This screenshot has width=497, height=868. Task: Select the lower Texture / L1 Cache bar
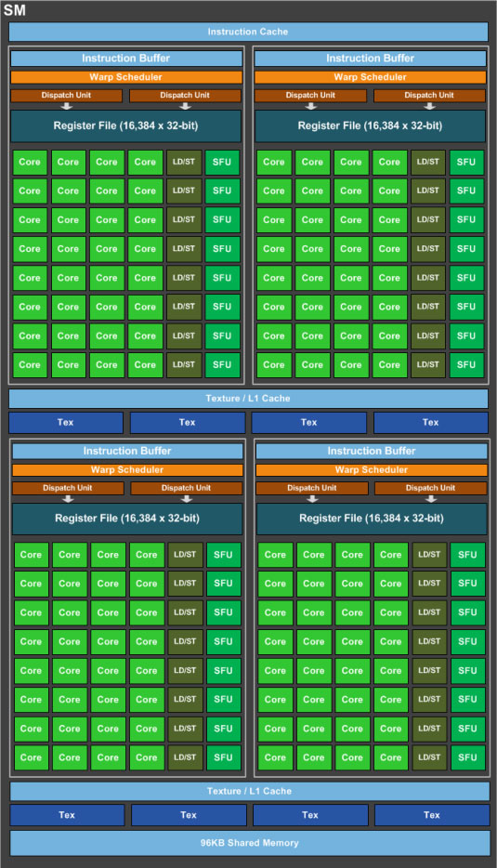pos(250,791)
